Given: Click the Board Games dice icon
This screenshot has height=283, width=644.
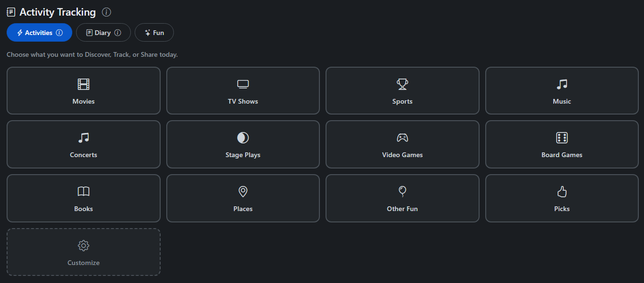Looking at the screenshot, I should pyautogui.click(x=561, y=137).
